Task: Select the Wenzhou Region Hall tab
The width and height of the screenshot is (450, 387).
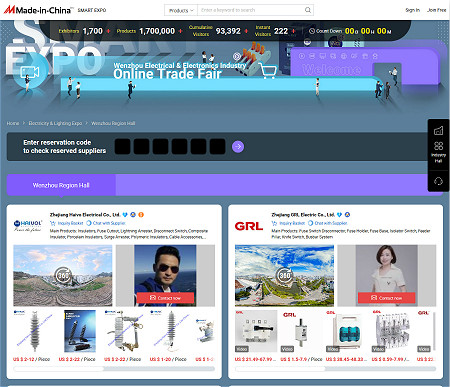Action: [x=61, y=185]
